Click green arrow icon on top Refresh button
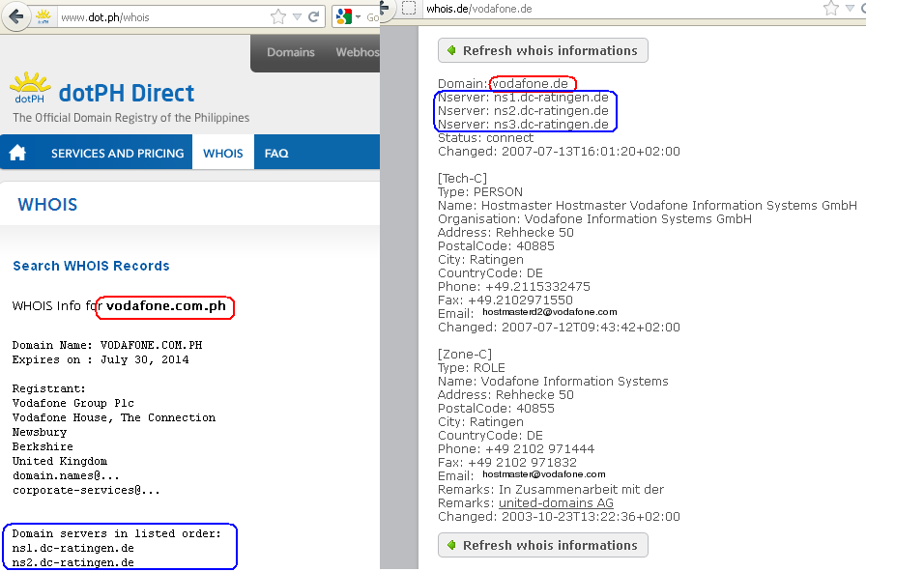Viewport: 924px width, 572px height. tap(451, 50)
